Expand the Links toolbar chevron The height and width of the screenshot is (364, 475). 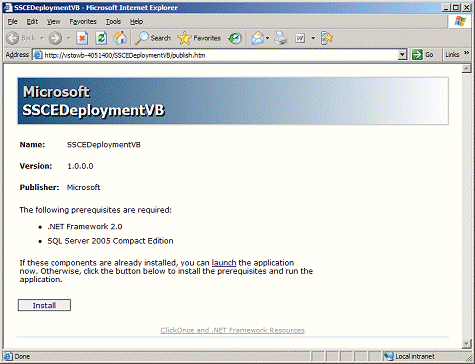point(467,53)
